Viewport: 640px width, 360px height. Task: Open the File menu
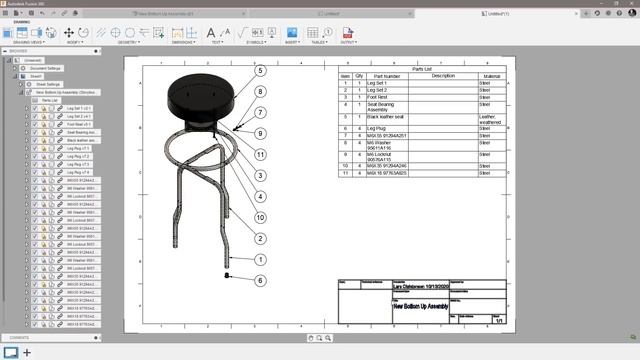[17, 13]
